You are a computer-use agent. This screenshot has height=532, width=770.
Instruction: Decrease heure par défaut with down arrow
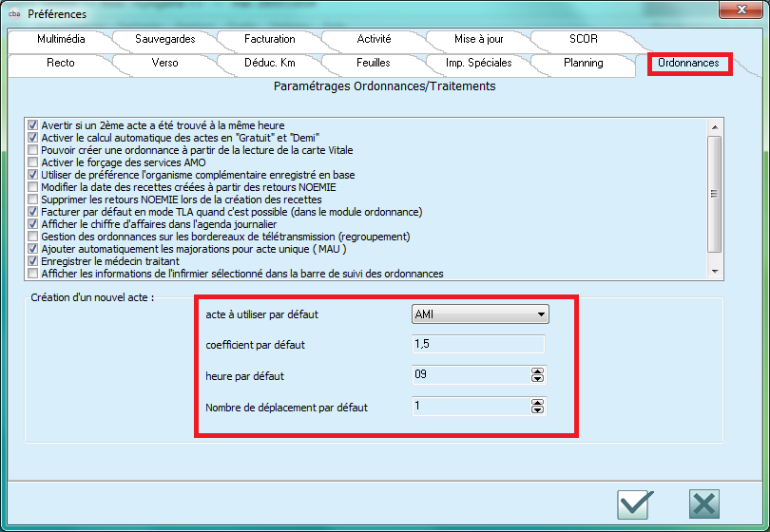(x=538, y=378)
